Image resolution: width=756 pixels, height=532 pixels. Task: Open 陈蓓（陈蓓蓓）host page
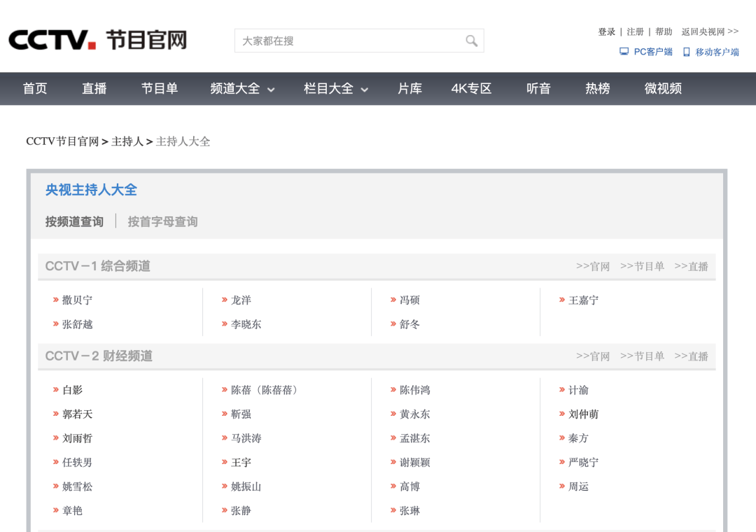264,390
